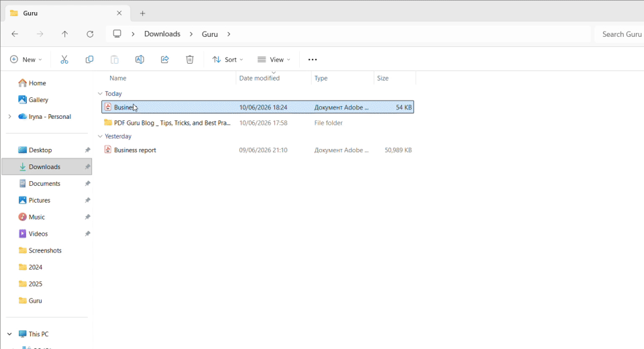
Task: Click the This PC monitor icon in address bar
Action: (117, 34)
